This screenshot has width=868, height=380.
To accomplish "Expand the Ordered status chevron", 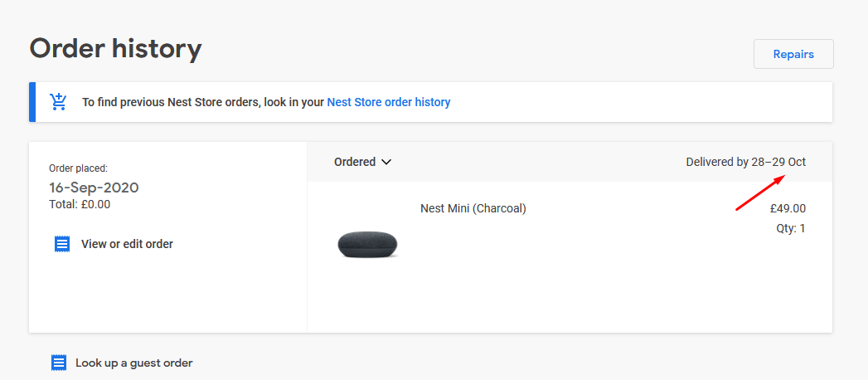I will [x=386, y=163].
